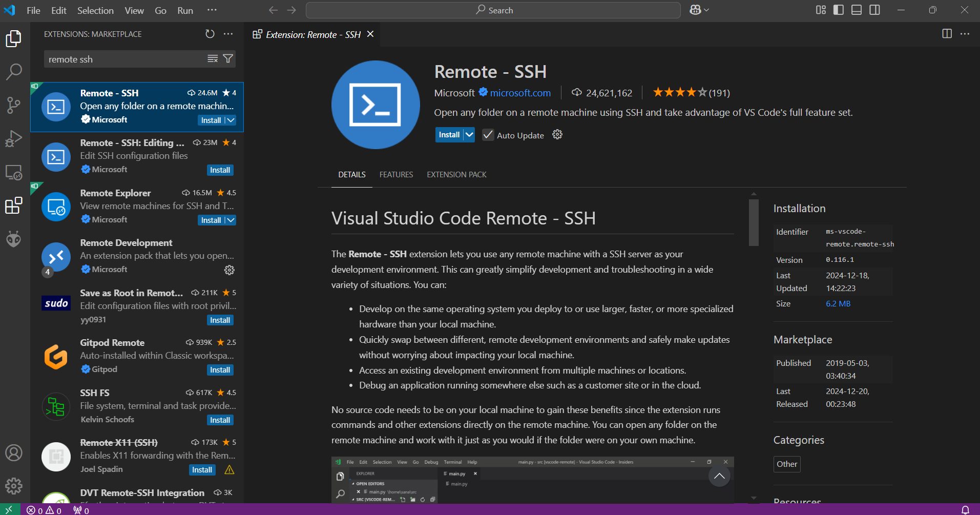The width and height of the screenshot is (980, 515).
Task: Expand Install dropdown arrow in extension header
Action: click(x=469, y=135)
